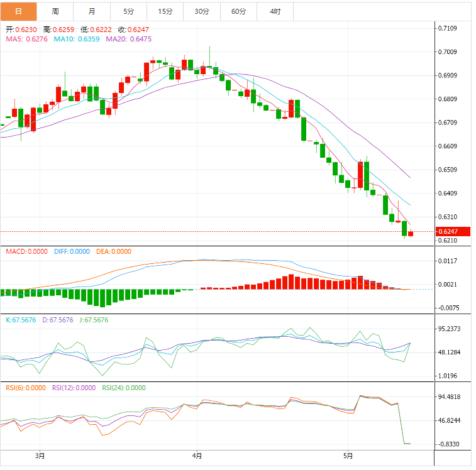Switch to the 周 weekly tab
The height and width of the screenshot is (470, 476).
click(x=55, y=11)
